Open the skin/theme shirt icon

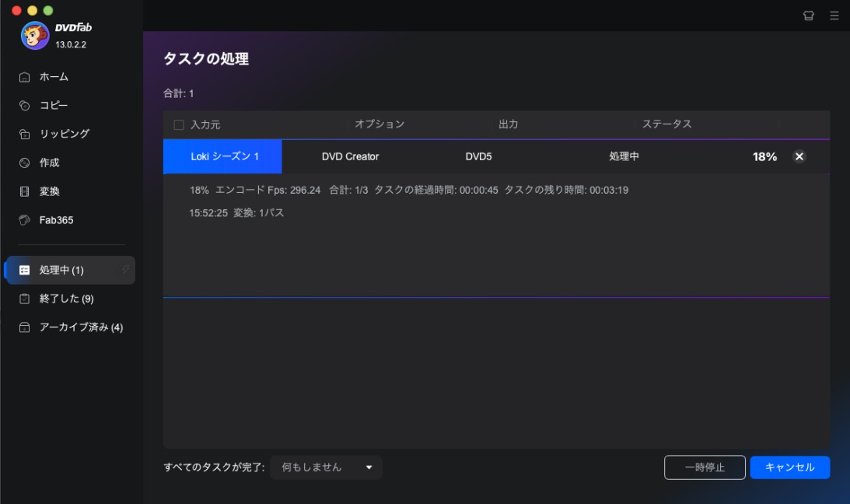(x=808, y=16)
